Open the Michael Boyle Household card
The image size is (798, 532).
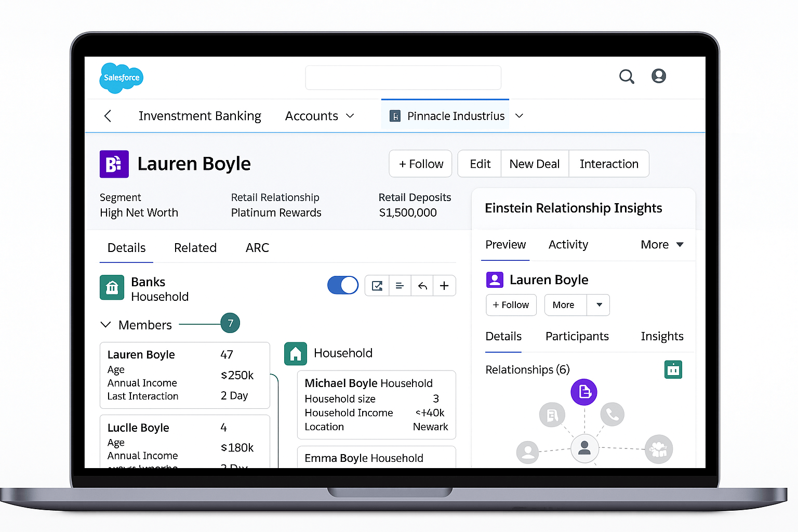pyautogui.click(x=377, y=405)
